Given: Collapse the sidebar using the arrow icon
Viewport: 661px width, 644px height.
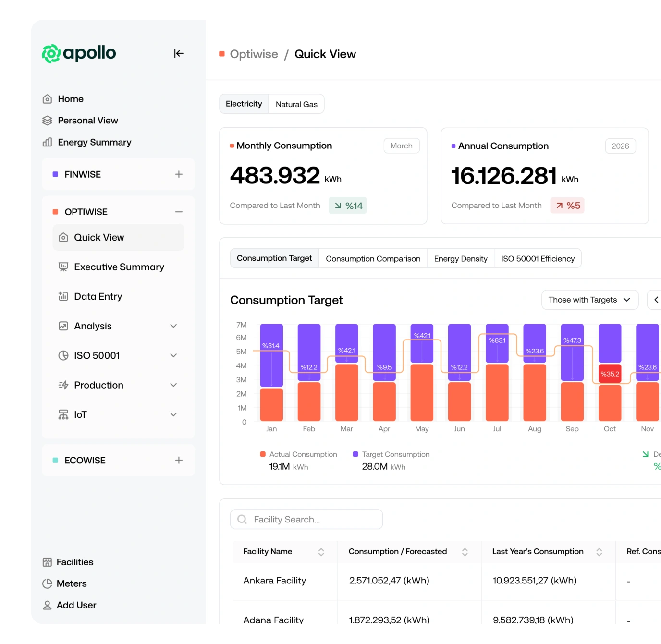Looking at the screenshot, I should coord(179,53).
